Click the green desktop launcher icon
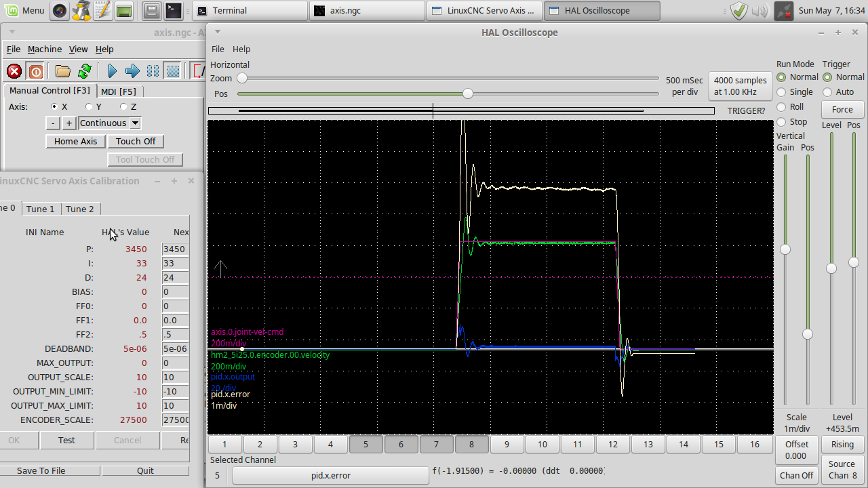The image size is (868, 488). (124, 10)
